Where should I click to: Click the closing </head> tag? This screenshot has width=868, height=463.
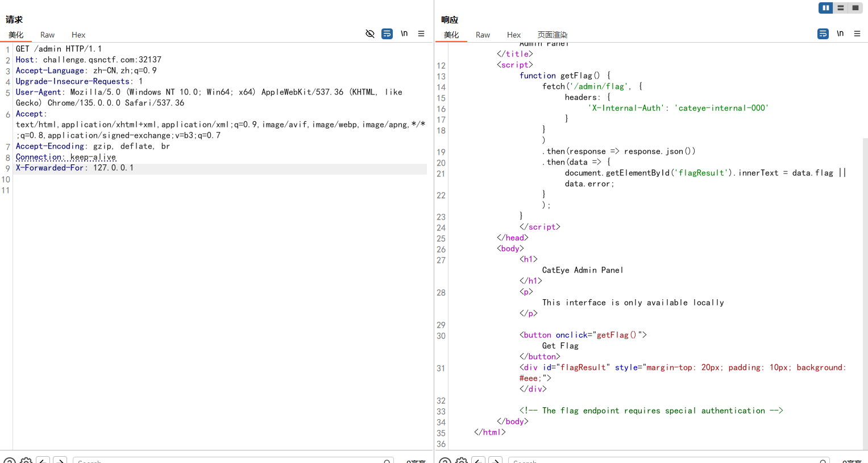pos(513,238)
